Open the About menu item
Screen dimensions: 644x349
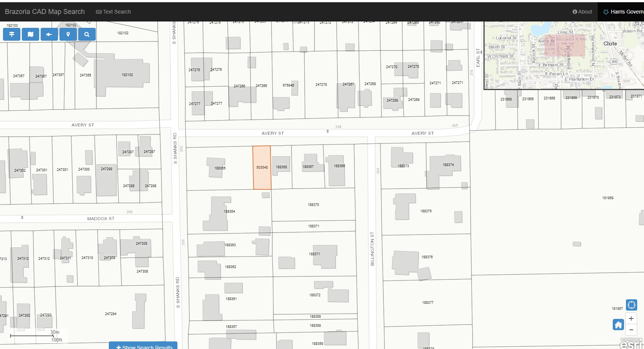[x=582, y=12]
